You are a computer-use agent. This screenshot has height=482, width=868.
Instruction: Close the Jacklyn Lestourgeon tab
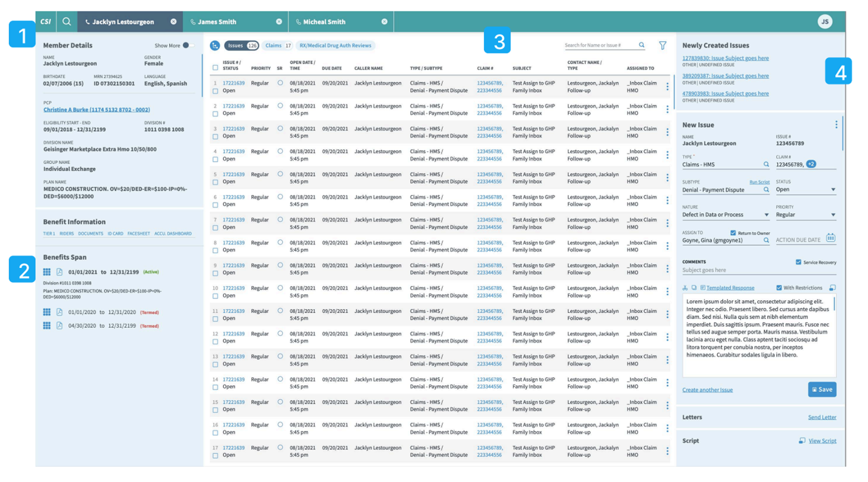point(174,22)
